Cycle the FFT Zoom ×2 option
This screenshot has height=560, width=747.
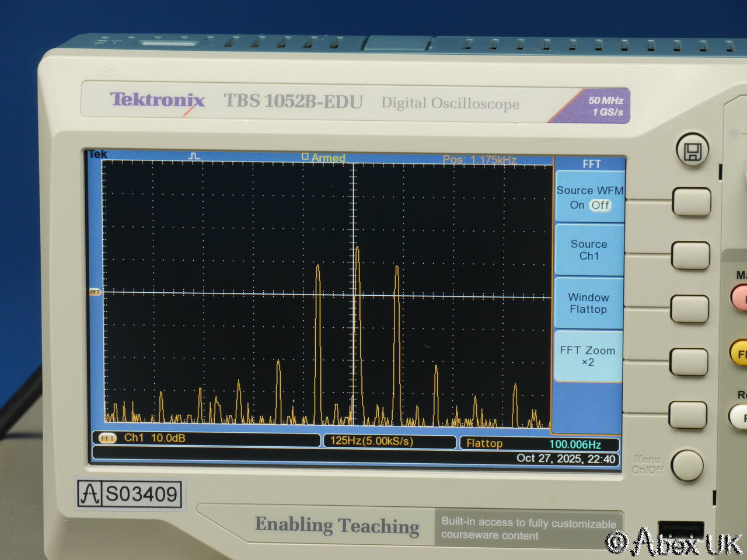587,356
